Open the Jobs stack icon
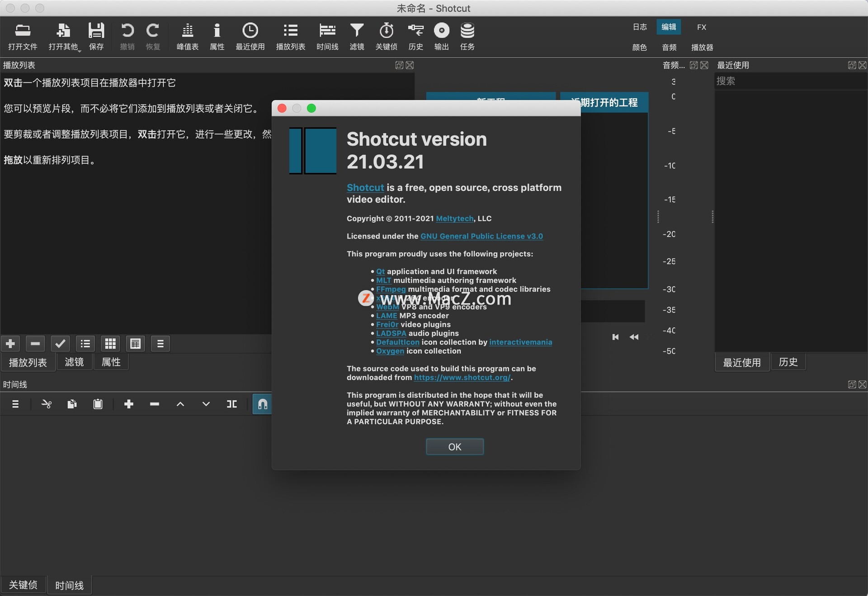This screenshot has width=868, height=596. pyautogui.click(x=467, y=36)
